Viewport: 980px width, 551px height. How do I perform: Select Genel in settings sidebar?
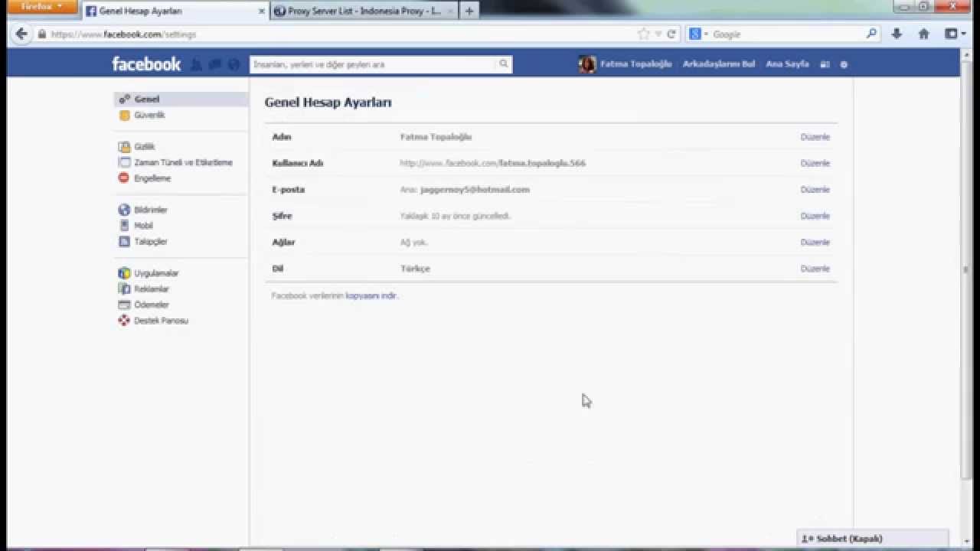point(181,99)
